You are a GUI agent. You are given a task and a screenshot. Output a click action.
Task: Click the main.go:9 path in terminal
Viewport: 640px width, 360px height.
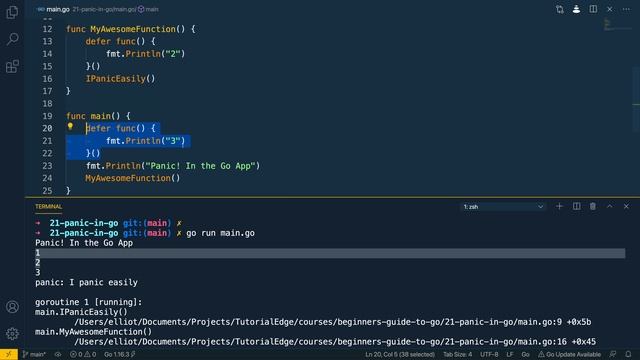coord(332,322)
